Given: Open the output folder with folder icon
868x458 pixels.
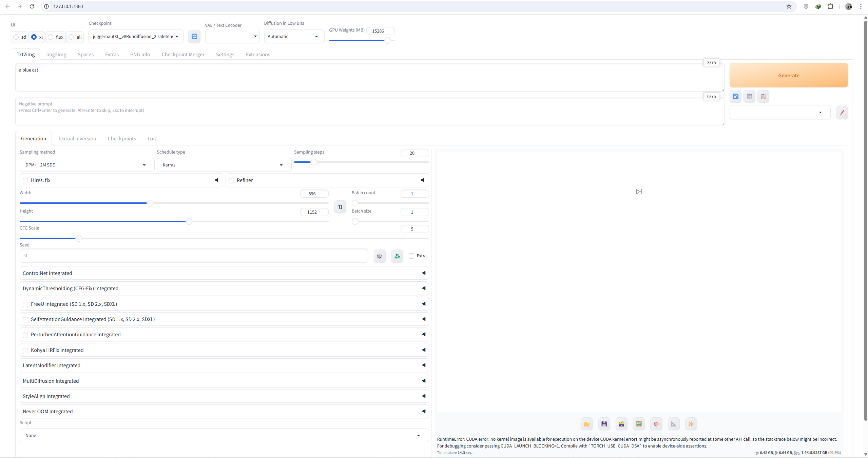Looking at the screenshot, I should (x=586, y=424).
